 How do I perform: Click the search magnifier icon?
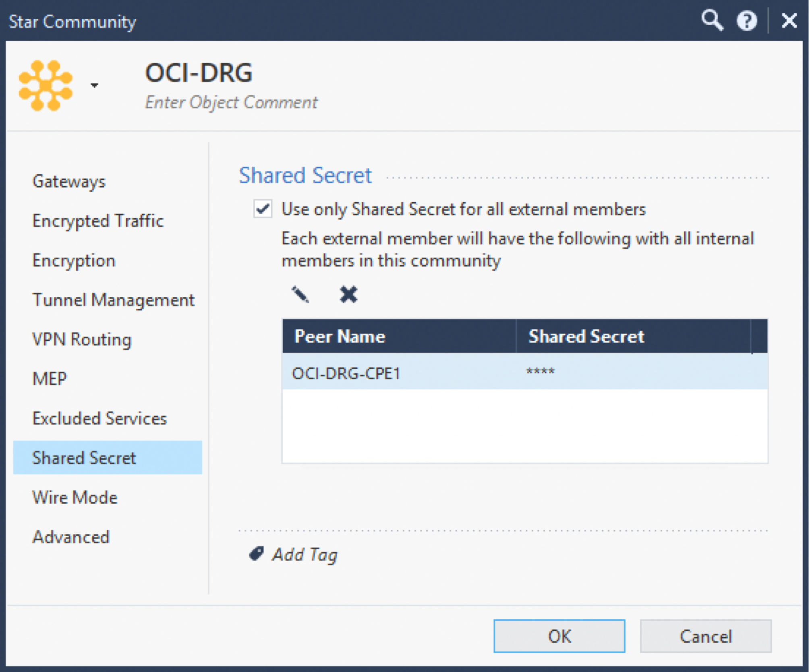712,20
